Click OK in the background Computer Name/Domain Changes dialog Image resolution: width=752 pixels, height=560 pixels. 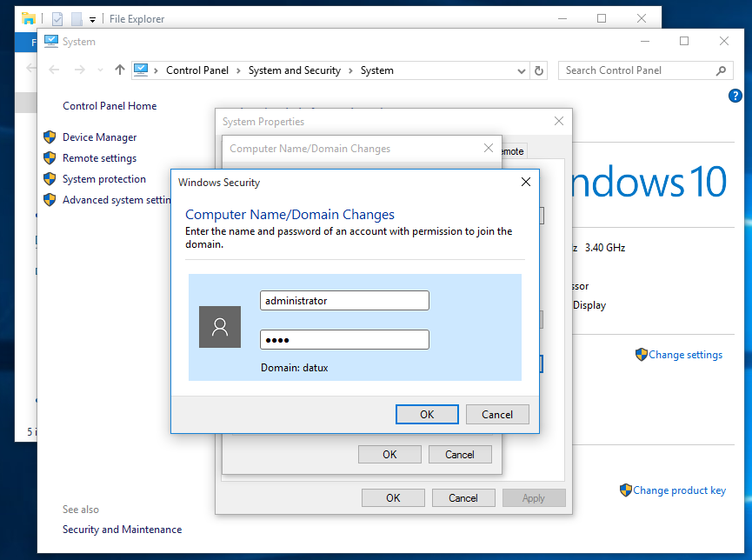pyautogui.click(x=389, y=455)
